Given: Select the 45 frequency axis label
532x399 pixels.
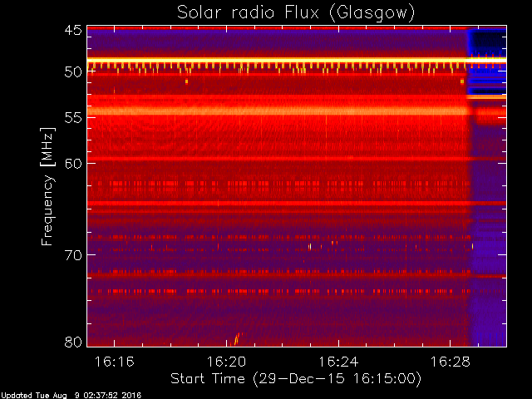Looking at the screenshot, I should [x=73, y=30].
